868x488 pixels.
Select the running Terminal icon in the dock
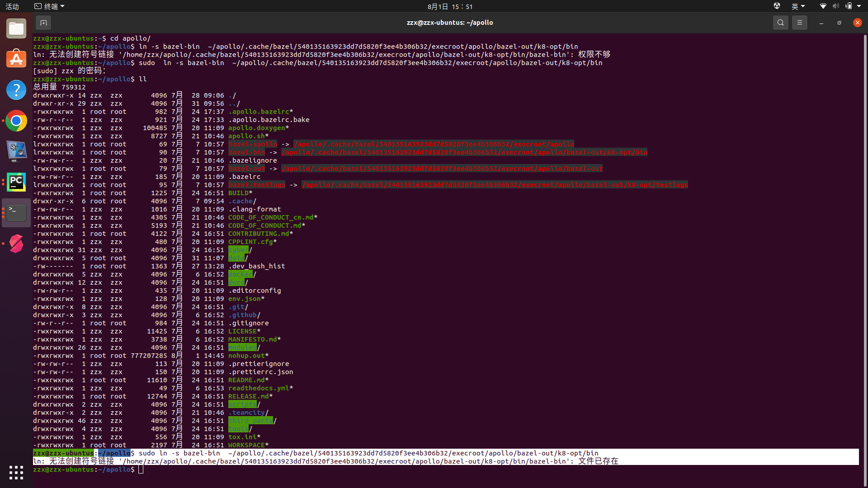pyautogui.click(x=16, y=212)
